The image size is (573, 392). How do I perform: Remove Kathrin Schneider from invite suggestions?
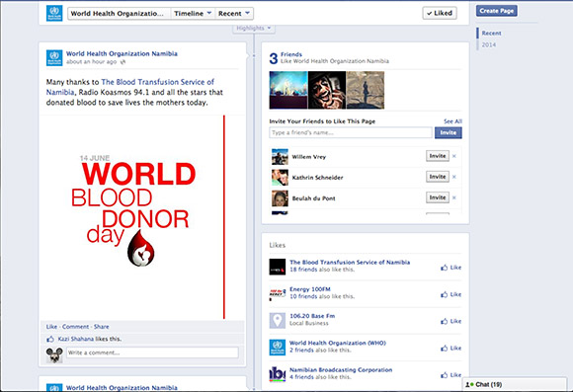pos(454,177)
